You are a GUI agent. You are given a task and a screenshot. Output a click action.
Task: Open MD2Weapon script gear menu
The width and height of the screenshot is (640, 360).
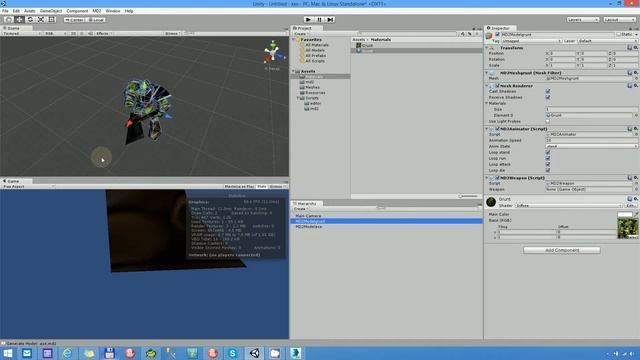click(x=636, y=178)
